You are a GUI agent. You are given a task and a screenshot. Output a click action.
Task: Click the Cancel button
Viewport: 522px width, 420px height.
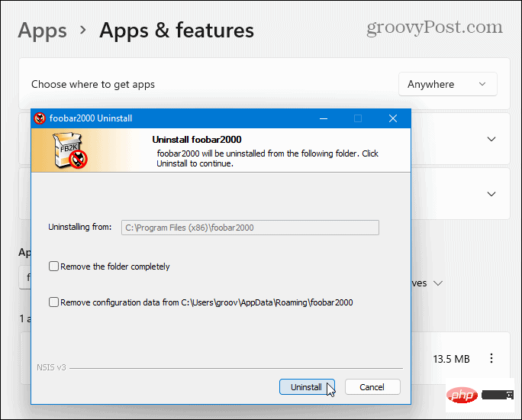[372, 387]
